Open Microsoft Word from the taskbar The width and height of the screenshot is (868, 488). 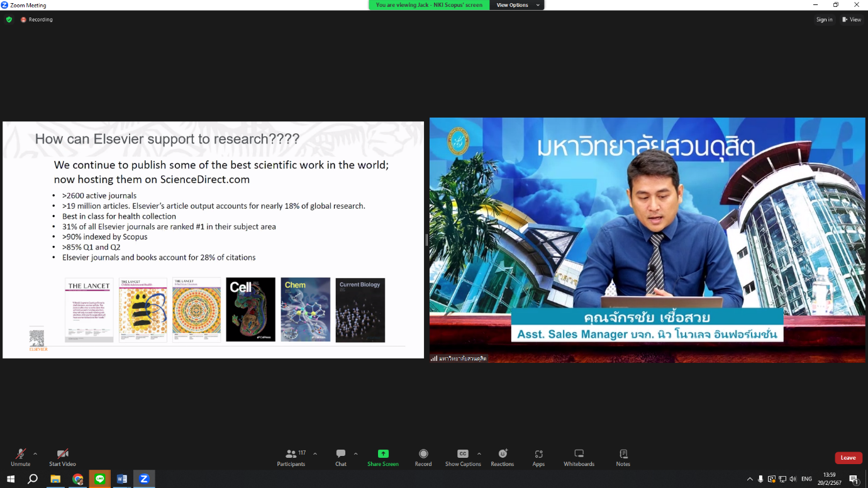[122, 479]
